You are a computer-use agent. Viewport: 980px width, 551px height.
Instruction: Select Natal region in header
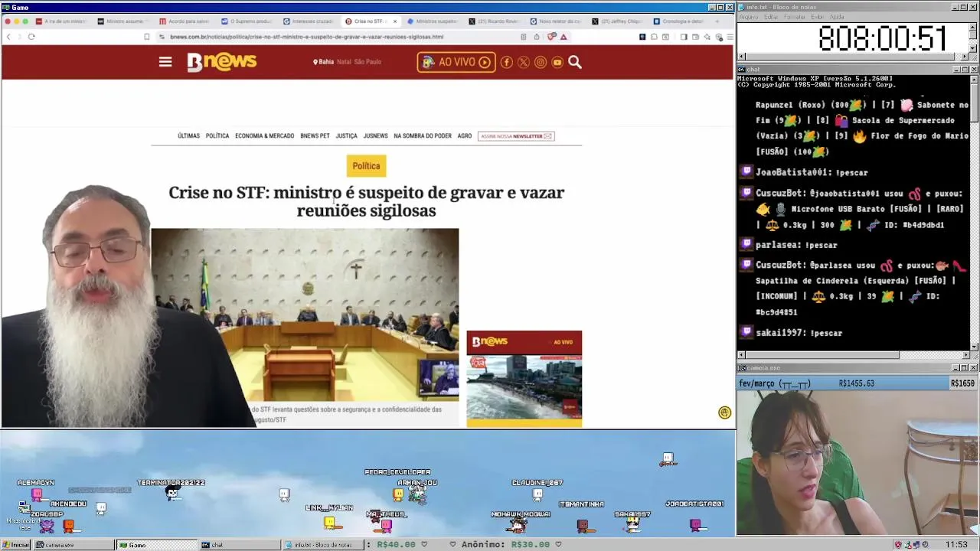pyautogui.click(x=344, y=62)
